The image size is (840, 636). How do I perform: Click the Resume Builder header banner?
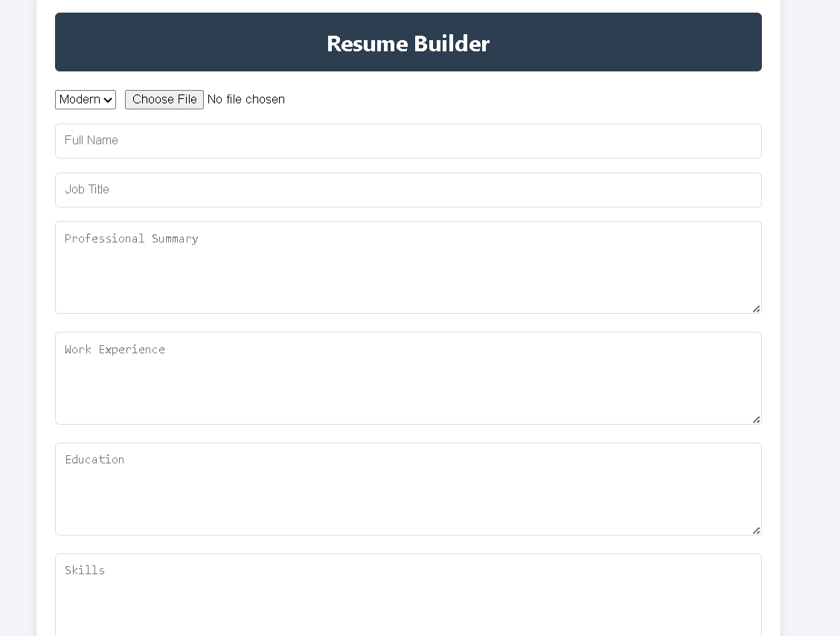(x=408, y=42)
